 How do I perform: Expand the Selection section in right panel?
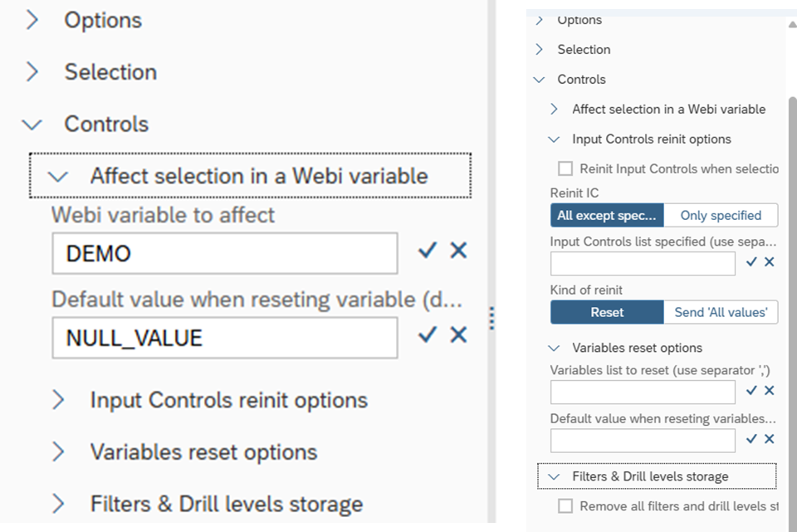click(540, 50)
